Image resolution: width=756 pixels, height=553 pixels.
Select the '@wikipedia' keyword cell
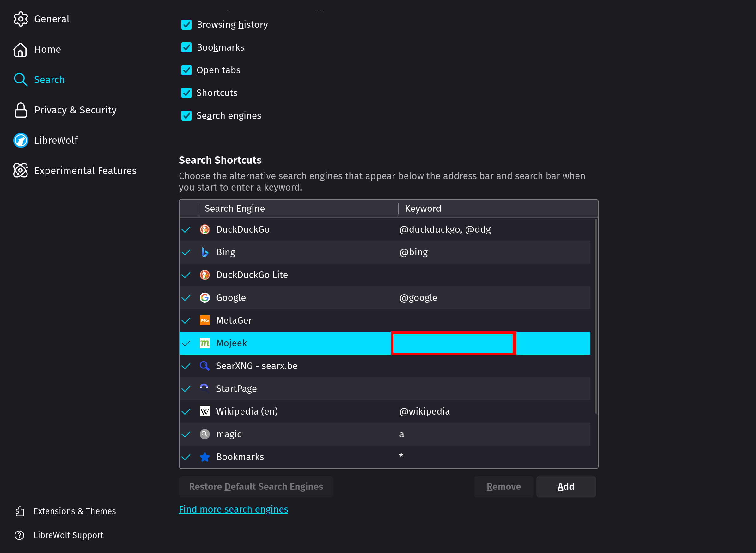pos(424,411)
